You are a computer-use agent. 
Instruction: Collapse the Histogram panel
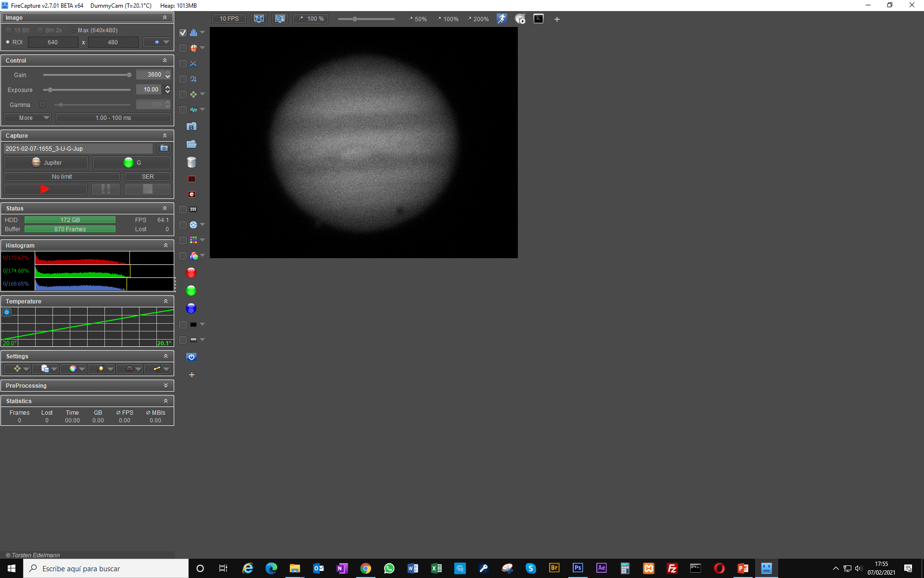point(166,245)
